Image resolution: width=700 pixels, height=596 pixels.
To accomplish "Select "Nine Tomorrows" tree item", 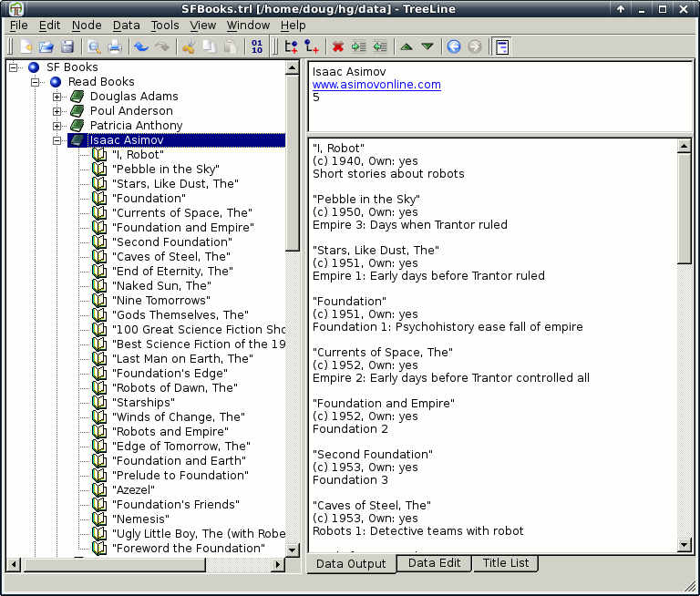I will click(161, 300).
